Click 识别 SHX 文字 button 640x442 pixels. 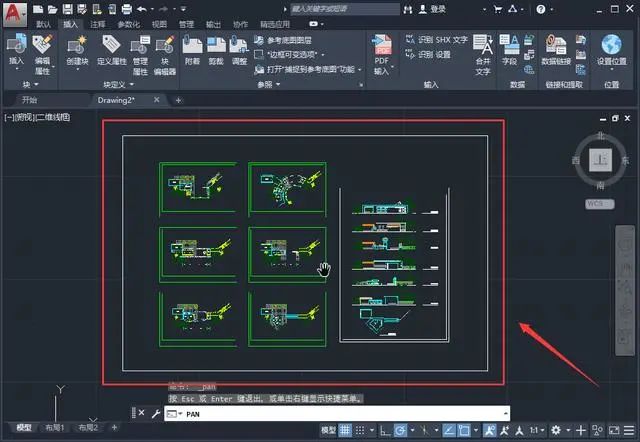pos(436,40)
